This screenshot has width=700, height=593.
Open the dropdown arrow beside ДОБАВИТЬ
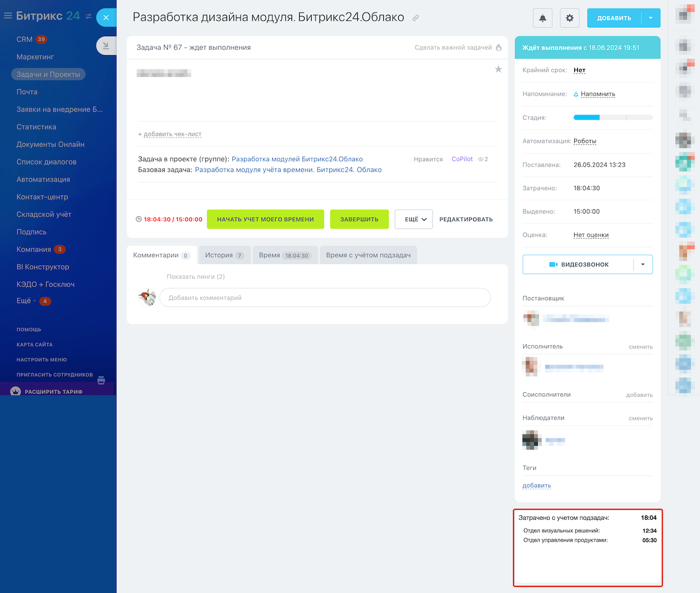point(651,18)
